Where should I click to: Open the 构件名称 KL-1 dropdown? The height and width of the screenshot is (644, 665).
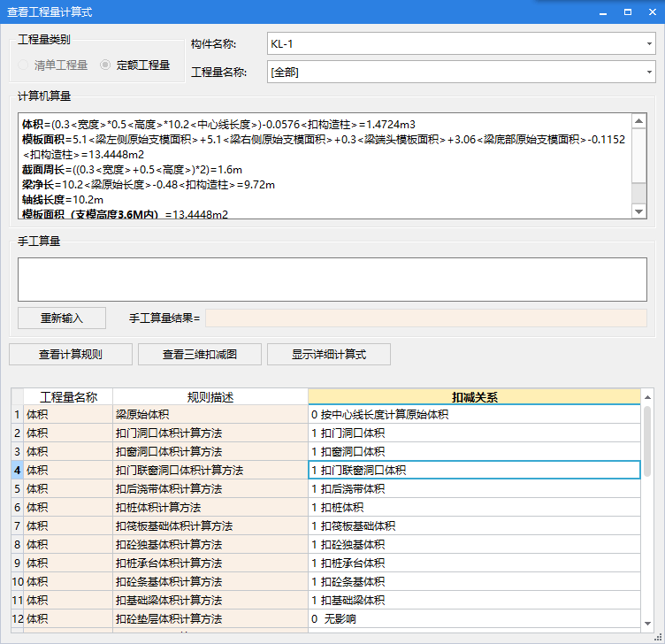click(x=460, y=42)
